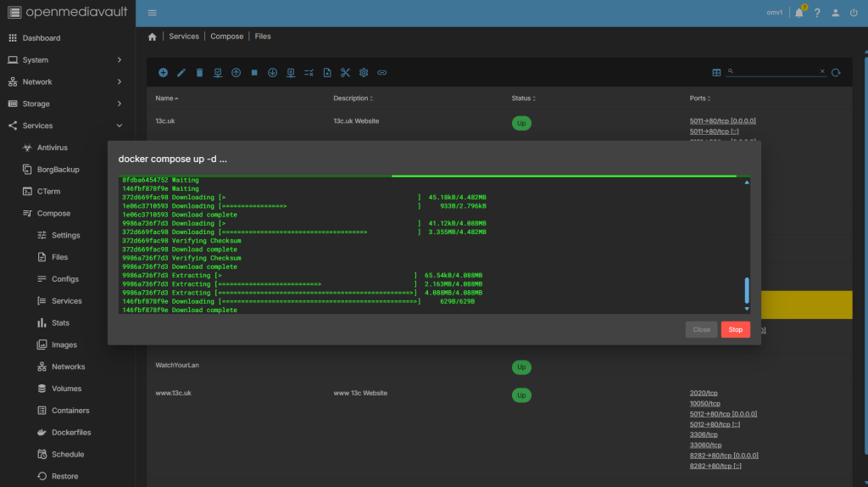The width and height of the screenshot is (868, 487).
Task: Click the prune list icon in toolbar
Action: [309, 73]
